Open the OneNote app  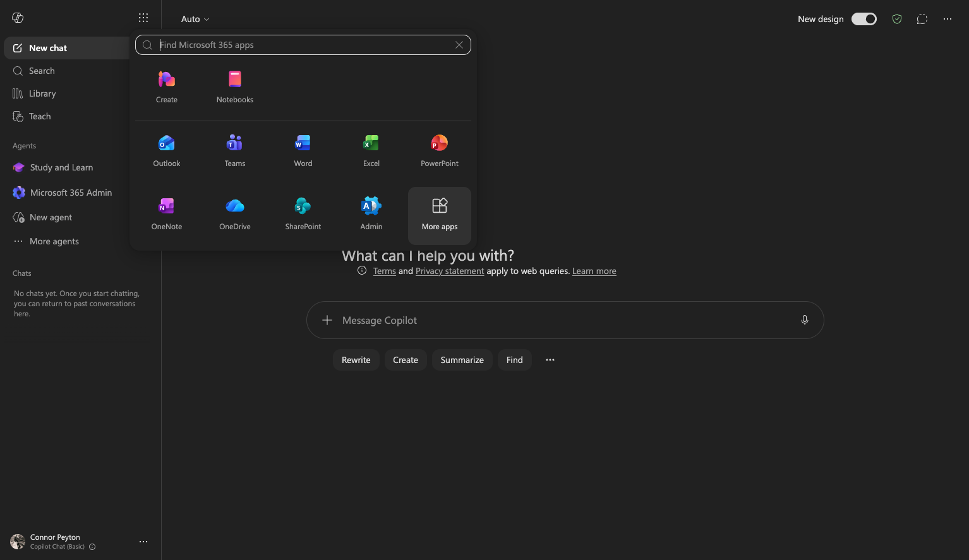coord(167,215)
